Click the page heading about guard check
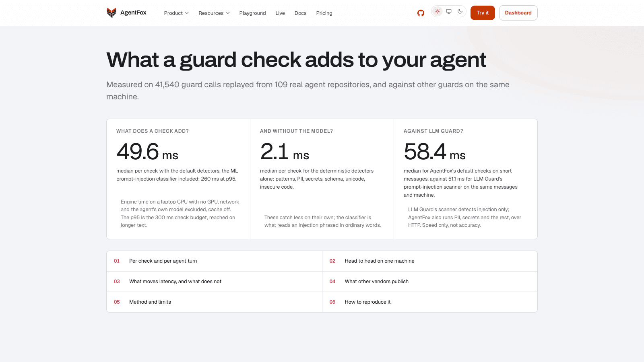This screenshot has width=644, height=362. 296,60
